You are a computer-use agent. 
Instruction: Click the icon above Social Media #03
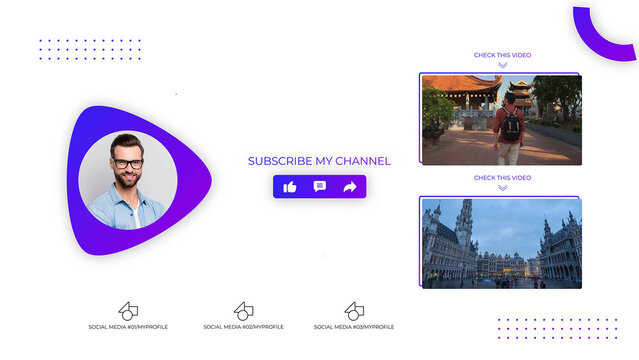click(354, 311)
